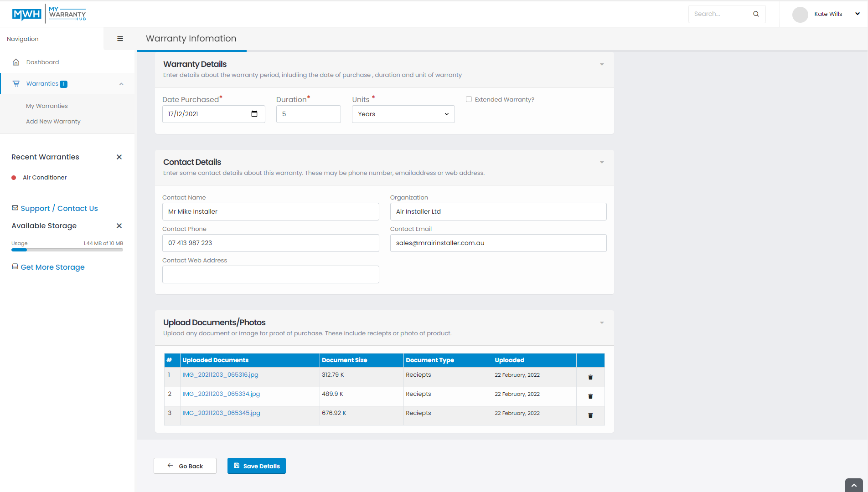Open IMG_20211203_065316.jpg document link
The image size is (868, 492).
[220, 374]
